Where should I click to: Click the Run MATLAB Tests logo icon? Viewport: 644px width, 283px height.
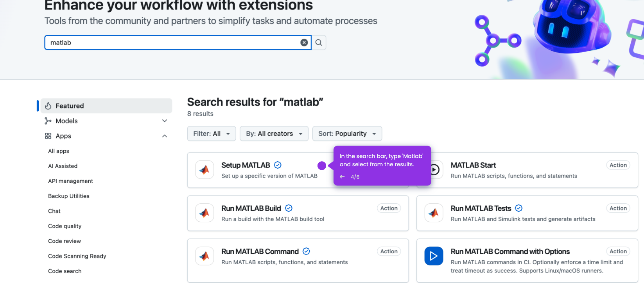(x=434, y=213)
